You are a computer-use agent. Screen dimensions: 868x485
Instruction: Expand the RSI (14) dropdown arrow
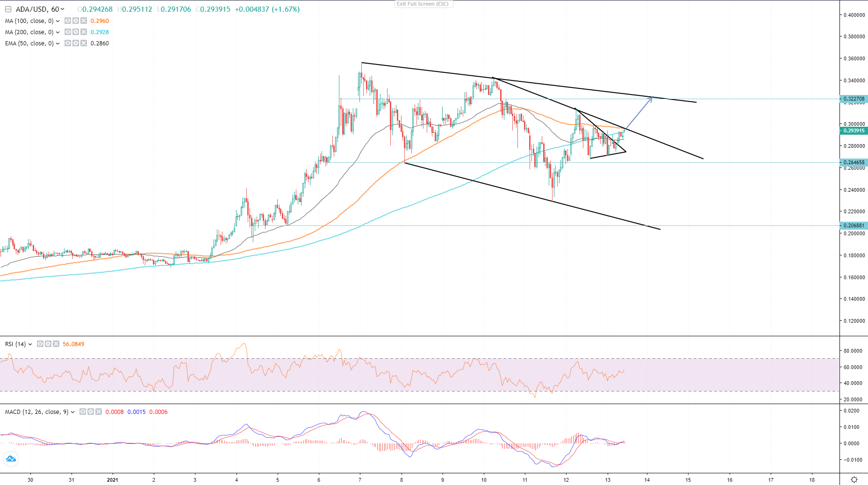pyautogui.click(x=30, y=344)
